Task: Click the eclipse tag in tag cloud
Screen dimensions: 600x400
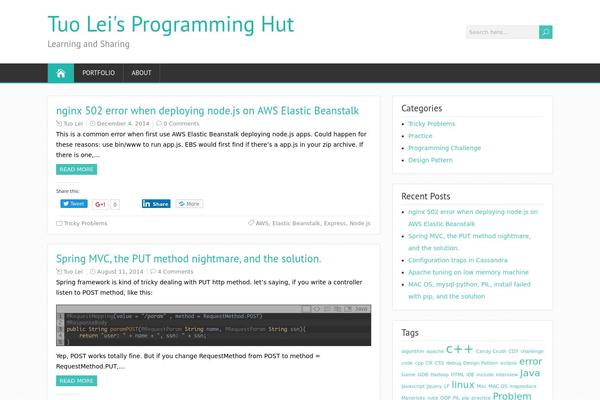Action: pos(508,363)
